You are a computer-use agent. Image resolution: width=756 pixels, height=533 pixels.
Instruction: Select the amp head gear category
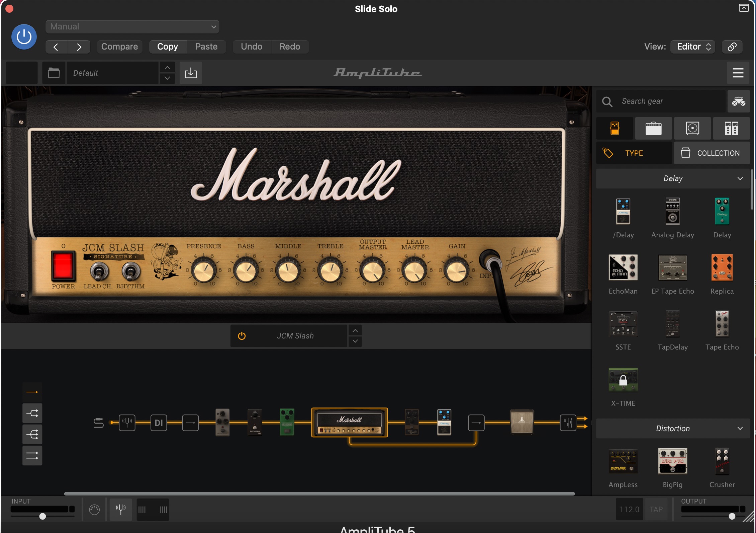[x=653, y=128]
